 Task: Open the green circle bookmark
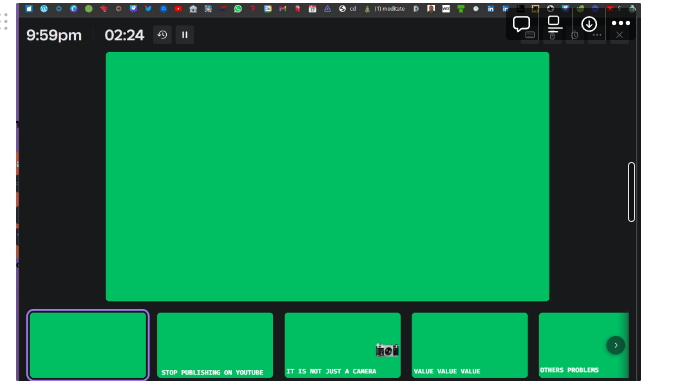point(89,9)
